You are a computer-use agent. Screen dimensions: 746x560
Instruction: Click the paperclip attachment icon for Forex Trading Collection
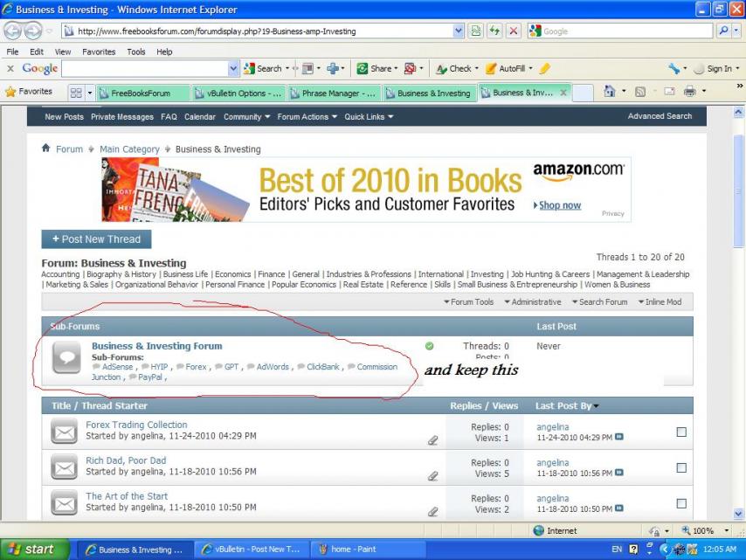[433, 440]
